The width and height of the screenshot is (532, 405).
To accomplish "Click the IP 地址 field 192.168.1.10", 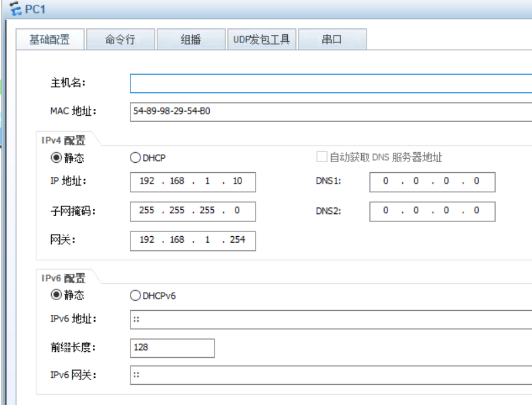I will [x=193, y=182].
